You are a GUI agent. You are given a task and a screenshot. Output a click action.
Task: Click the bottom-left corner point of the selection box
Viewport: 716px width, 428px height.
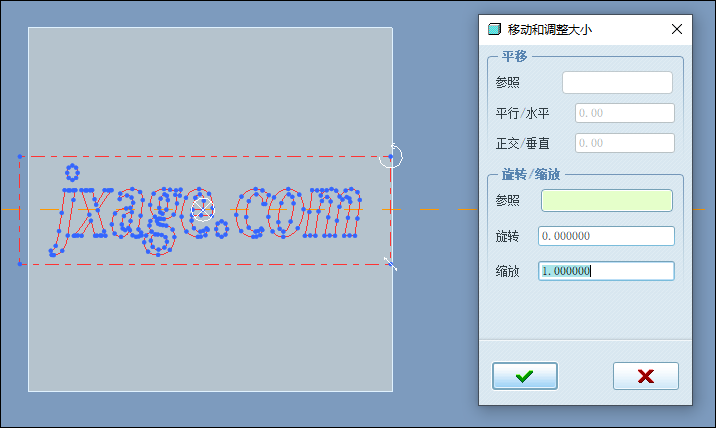pyautogui.click(x=20, y=264)
